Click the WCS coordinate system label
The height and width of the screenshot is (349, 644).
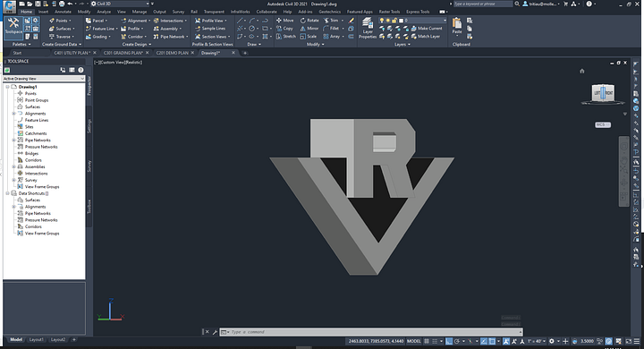point(603,124)
